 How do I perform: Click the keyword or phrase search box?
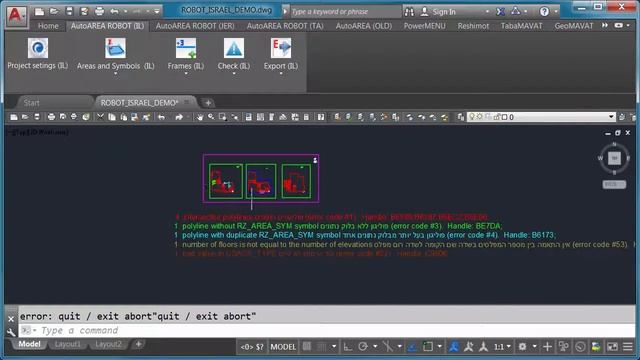coord(345,11)
